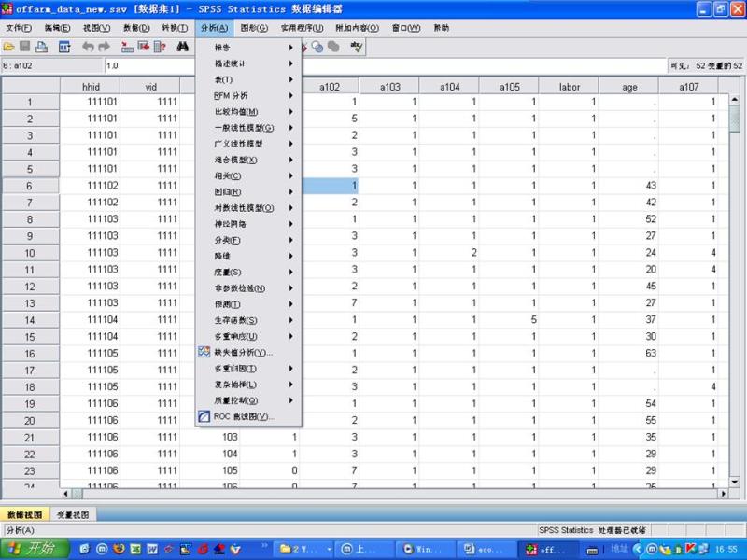The width and height of the screenshot is (747, 560).
Task: Expand the 生存函数(S) submenu arrow
Action: click(x=290, y=320)
